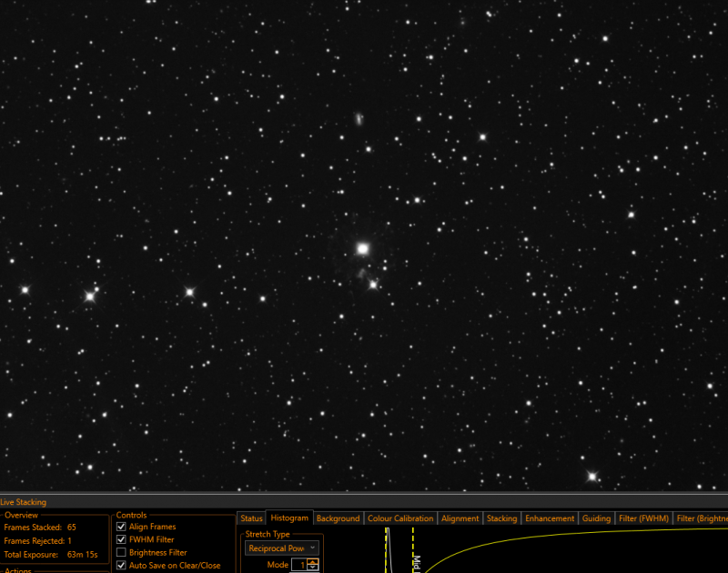Increase Mode value with the up arrow
Viewport: 728px width, 573px height.
[313, 562]
